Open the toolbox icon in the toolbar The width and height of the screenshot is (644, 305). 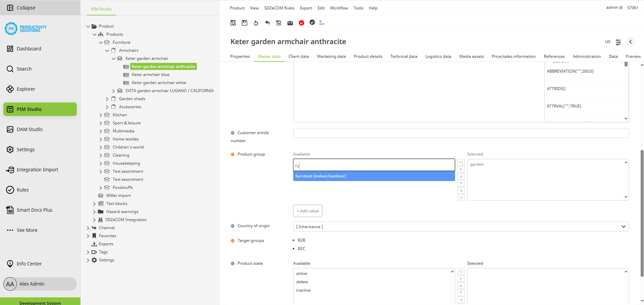290,23
